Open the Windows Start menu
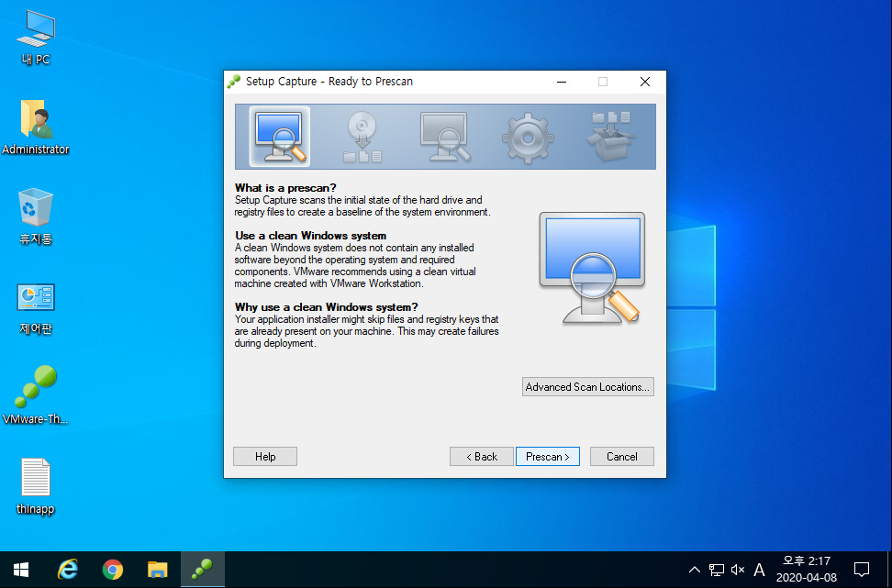Image resolution: width=892 pixels, height=588 pixels. (x=21, y=570)
